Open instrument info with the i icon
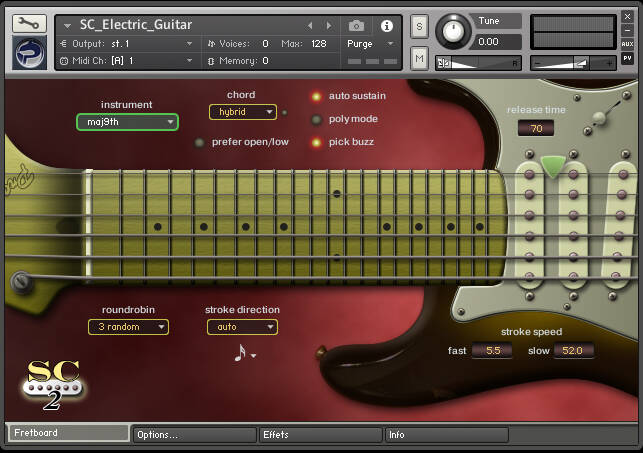Screen dimensions: 643x453 click(386, 26)
